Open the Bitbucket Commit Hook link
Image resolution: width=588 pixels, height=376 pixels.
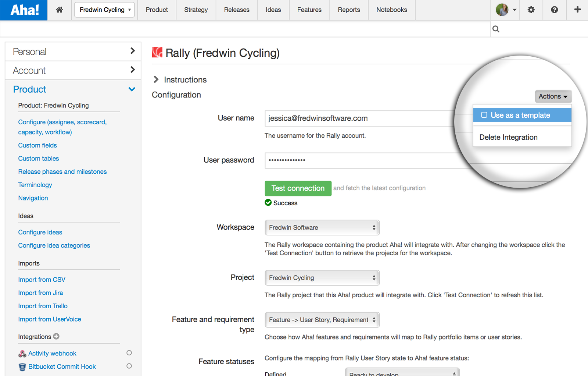(x=62, y=367)
